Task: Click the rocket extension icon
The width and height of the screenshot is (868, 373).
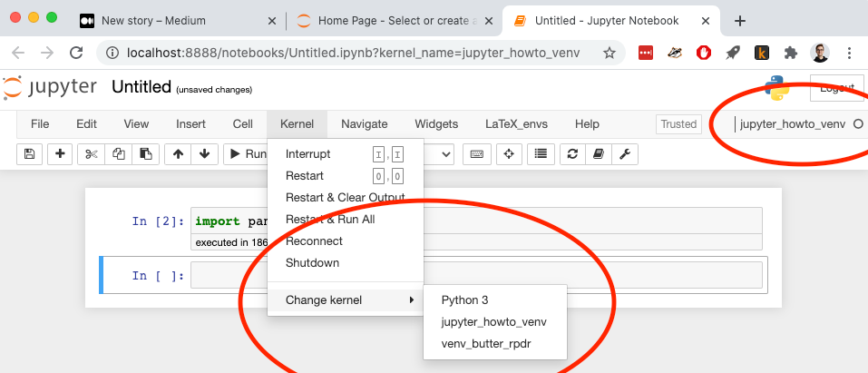Action: coord(733,53)
